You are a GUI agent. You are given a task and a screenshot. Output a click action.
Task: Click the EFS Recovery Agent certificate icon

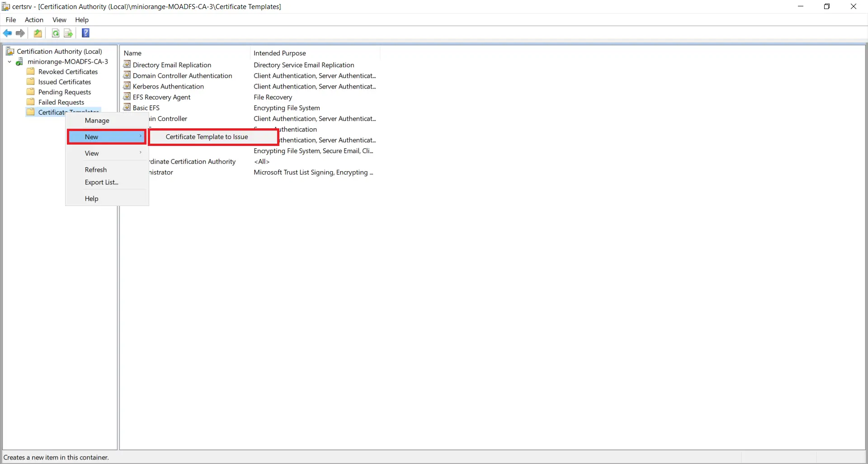[x=127, y=97]
